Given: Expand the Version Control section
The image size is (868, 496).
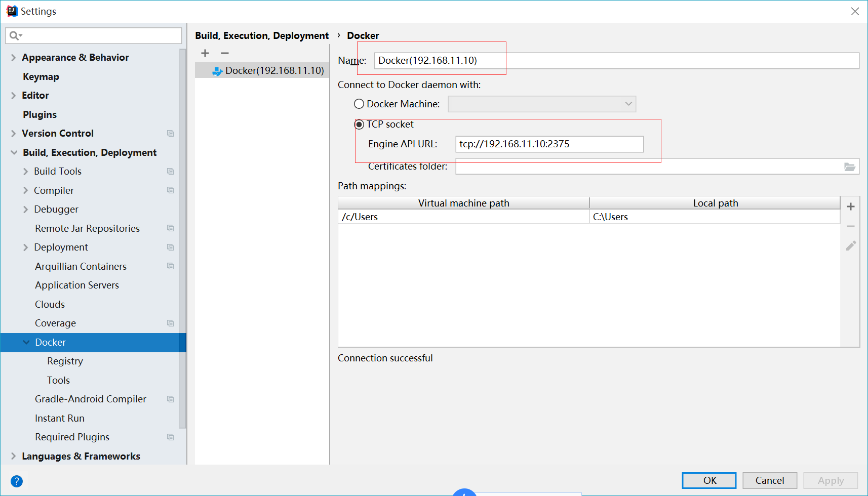Looking at the screenshot, I should [13, 134].
